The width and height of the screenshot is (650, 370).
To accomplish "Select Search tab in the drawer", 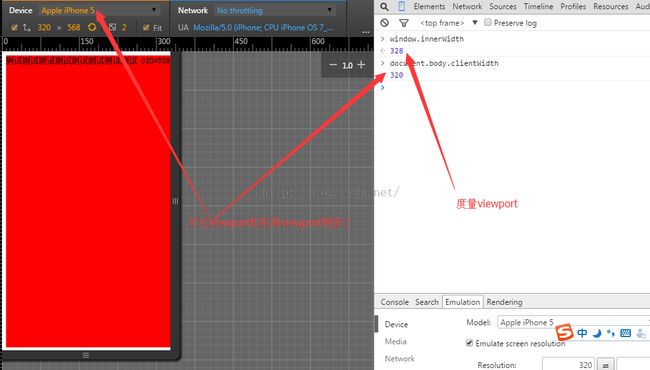I will pyautogui.click(x=427, y=302).
